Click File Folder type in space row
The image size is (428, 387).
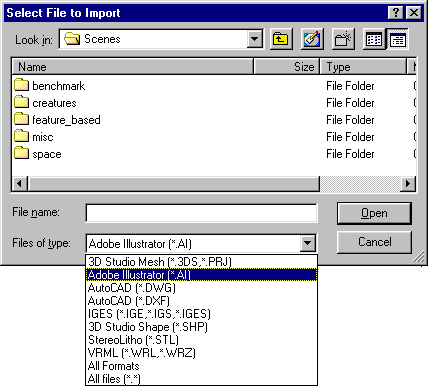point(350,154)
